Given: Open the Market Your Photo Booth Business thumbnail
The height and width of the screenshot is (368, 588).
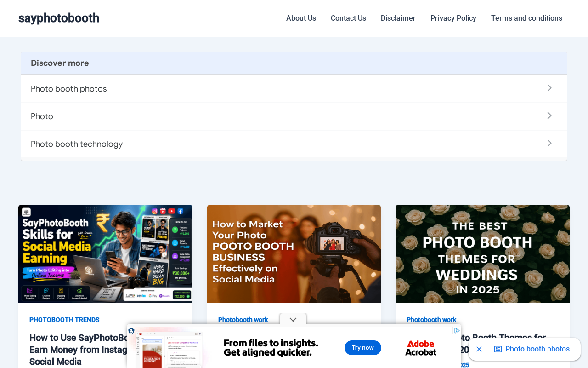Looking at the screenshot, I should tap(294, 253).
